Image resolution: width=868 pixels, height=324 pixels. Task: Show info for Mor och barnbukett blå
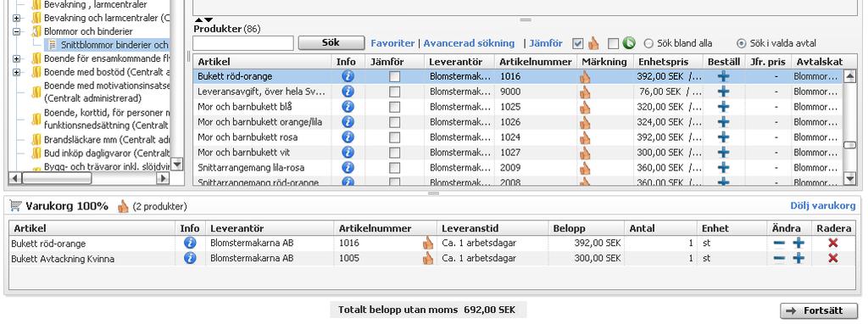(x=348, y=107)
